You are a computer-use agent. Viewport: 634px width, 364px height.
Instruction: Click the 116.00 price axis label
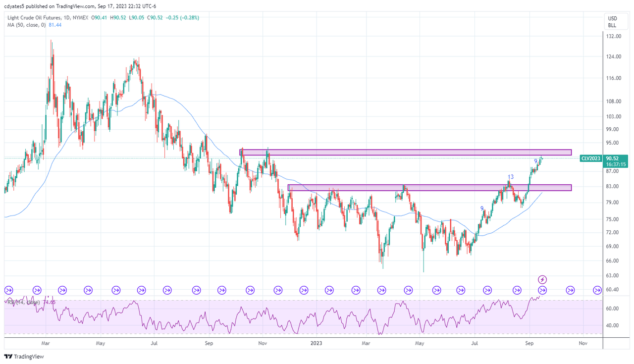tap(615, 78)
